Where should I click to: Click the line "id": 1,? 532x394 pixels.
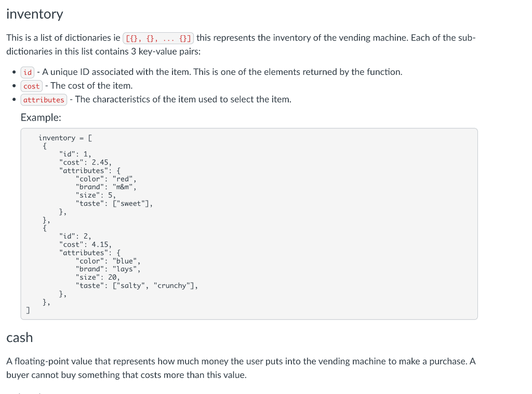point(75,154)
